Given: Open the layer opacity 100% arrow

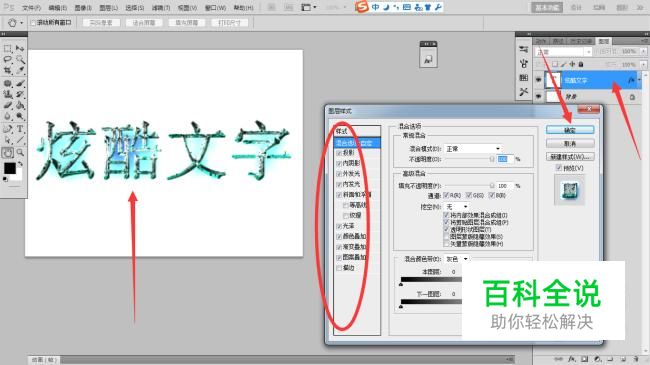Looking at the screenshot, I should pos(643,51).
